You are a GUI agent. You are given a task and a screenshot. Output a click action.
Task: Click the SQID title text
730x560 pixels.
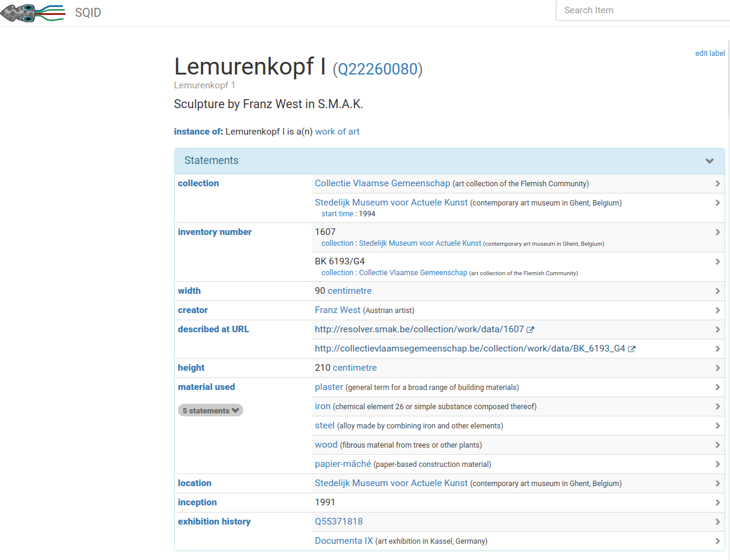point(88,13)
